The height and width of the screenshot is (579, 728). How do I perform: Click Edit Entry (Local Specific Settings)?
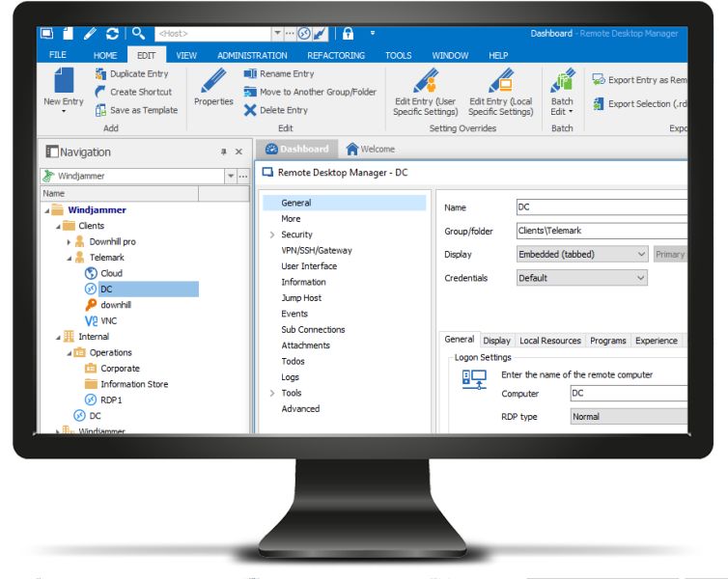click(x=500, y=92)
